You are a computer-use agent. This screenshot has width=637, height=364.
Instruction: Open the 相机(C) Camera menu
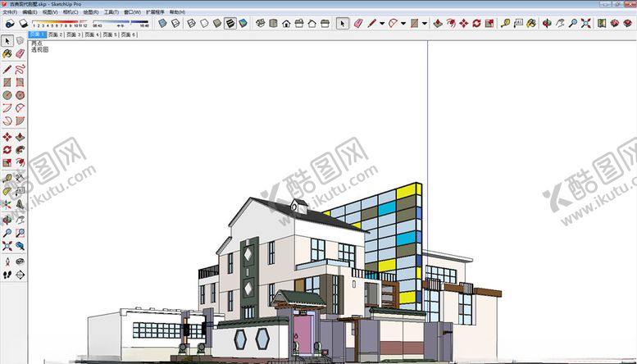pos(71,13)
